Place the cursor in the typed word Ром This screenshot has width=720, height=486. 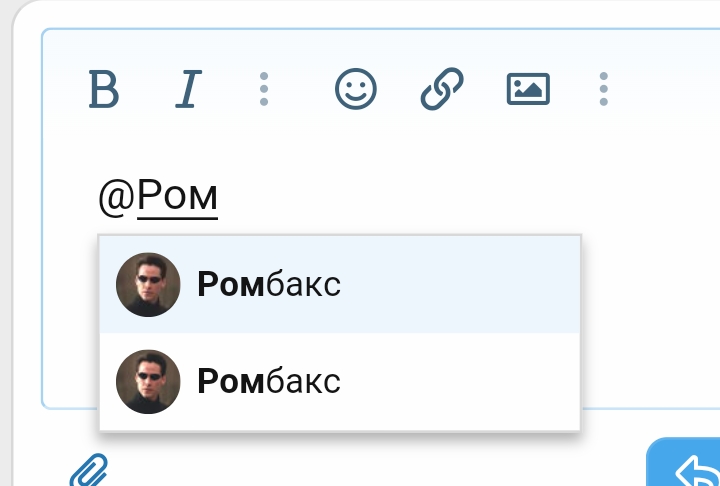click(178, 196)
